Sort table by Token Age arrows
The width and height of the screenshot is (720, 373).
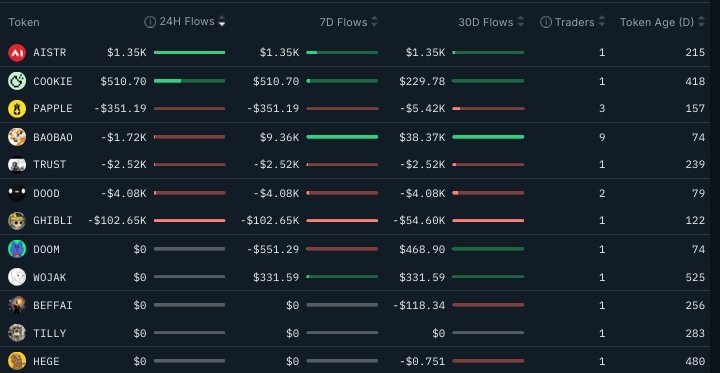pyautogui.click(x=701, y=22)
